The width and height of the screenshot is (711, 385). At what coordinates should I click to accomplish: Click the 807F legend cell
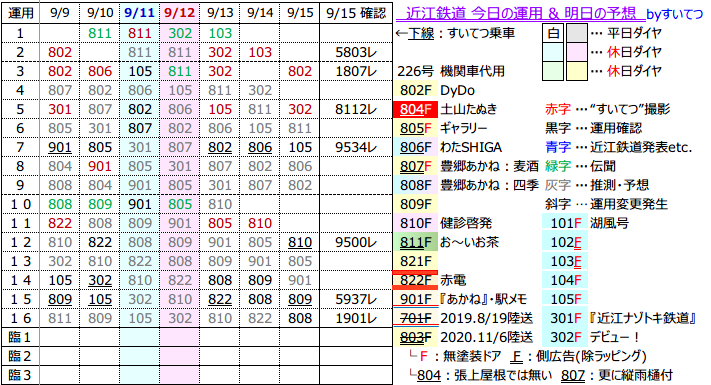415,166
